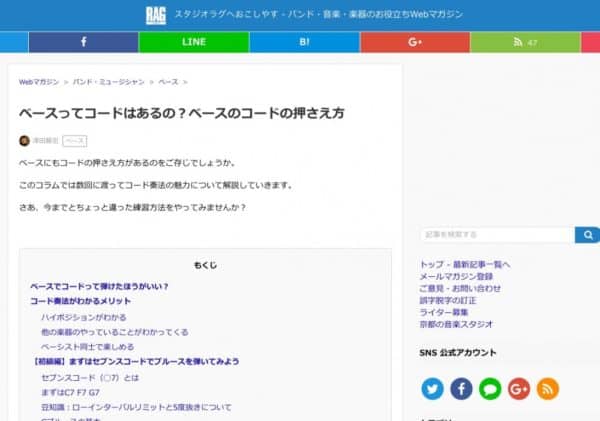Click the site header tagline text
The image size is (600, 421).
pyautogui.click(x=318, y=15)
